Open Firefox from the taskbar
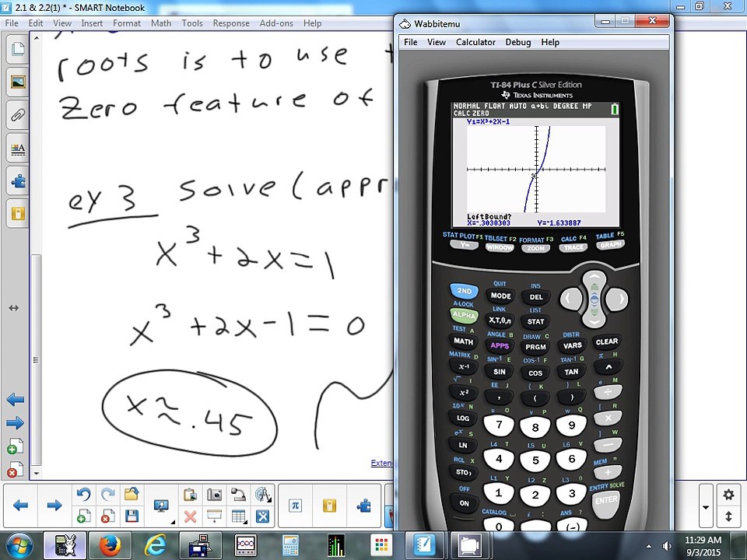This screenshot has height=560, width=747. (x=110, y=546)
